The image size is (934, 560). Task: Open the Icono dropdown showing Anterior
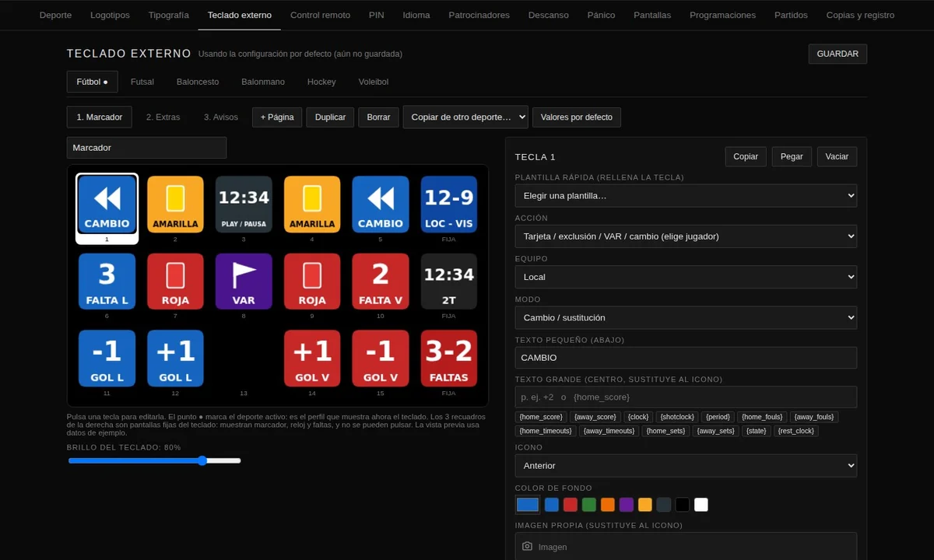[x=686, y=465]
